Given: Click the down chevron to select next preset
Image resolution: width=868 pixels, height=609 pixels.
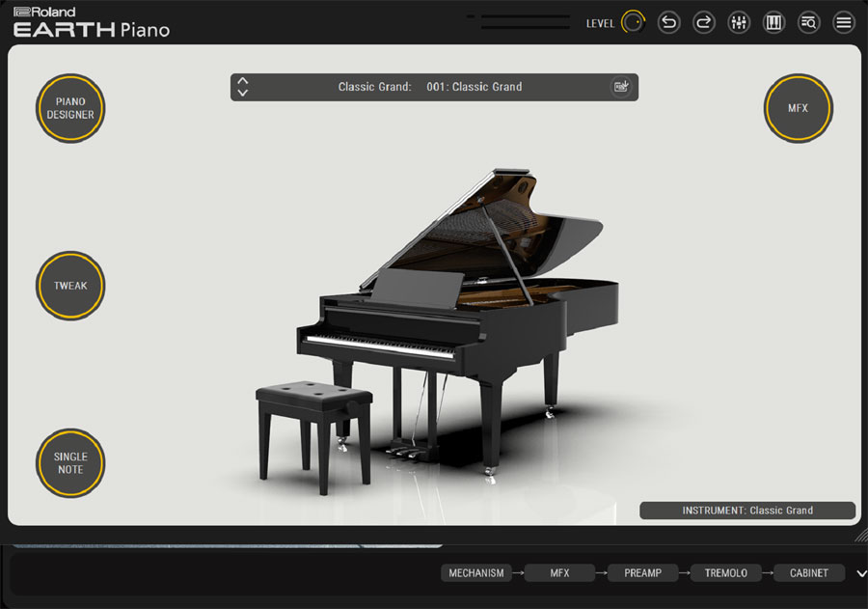Looking at the screenshot, I should [x=244, y=93].
